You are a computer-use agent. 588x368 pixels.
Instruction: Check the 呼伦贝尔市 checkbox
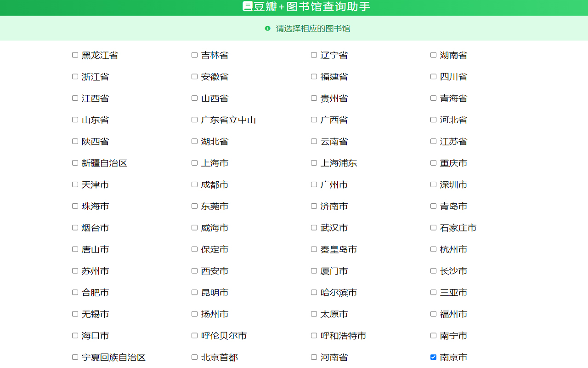194,335
